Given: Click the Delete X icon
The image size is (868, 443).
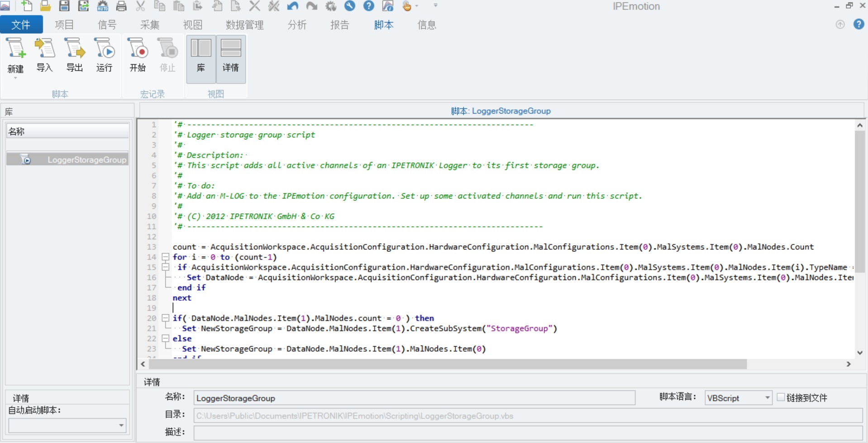Looking at the screenshot, I should (255, 6).
